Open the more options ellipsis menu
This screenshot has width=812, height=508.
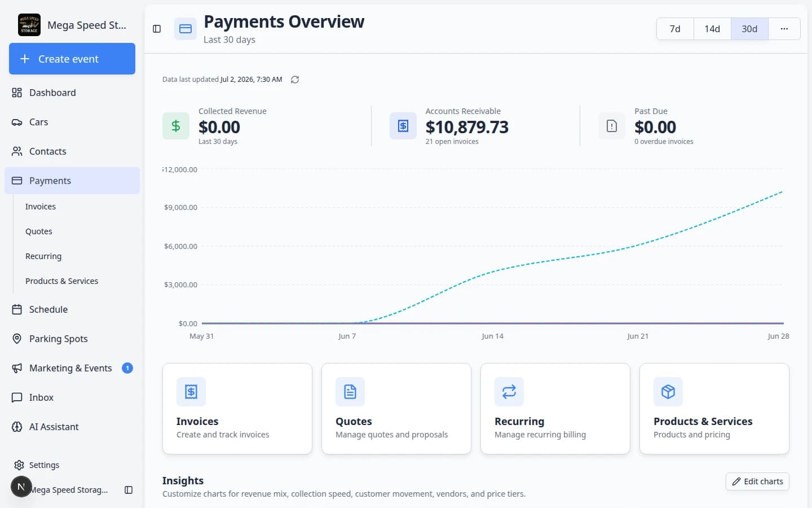coord(784,29)
